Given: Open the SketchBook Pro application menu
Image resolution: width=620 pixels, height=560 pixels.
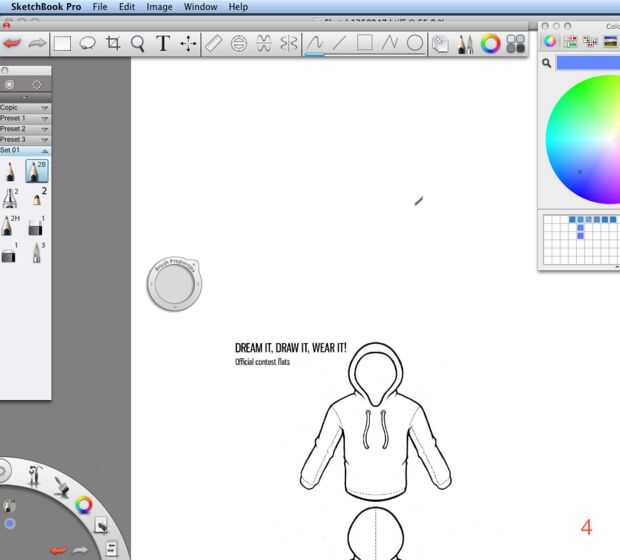Looking at the screenshot, I should [x=46, y=7].
